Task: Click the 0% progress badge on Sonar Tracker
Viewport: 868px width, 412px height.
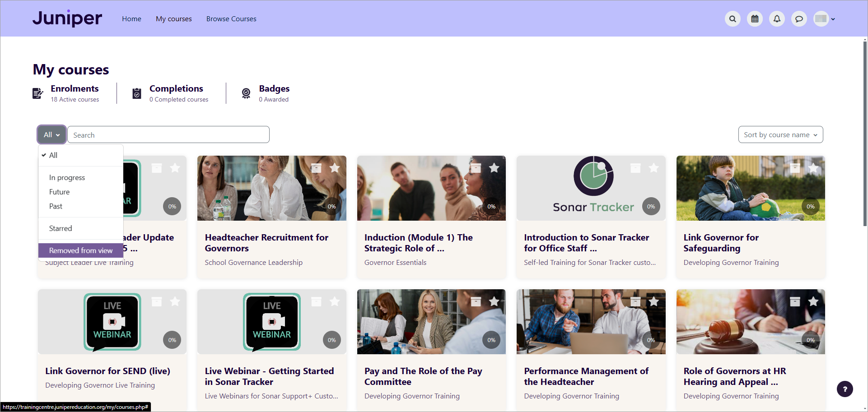Action: pos(651,207)
